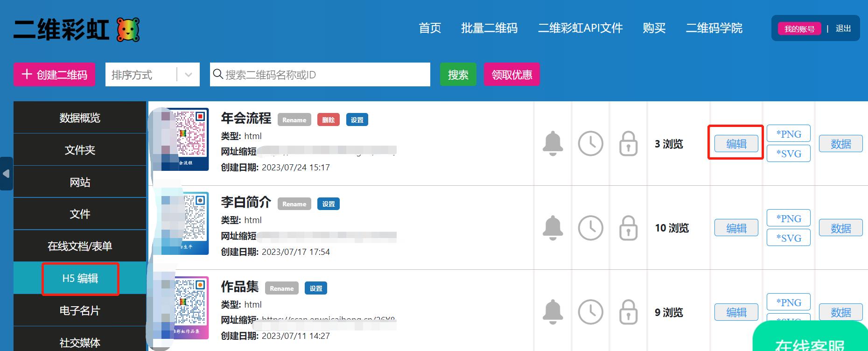Screen dimensions: 868x351
Task: Click the lock icon for 作品集
Action: click(x=628, y=312)
